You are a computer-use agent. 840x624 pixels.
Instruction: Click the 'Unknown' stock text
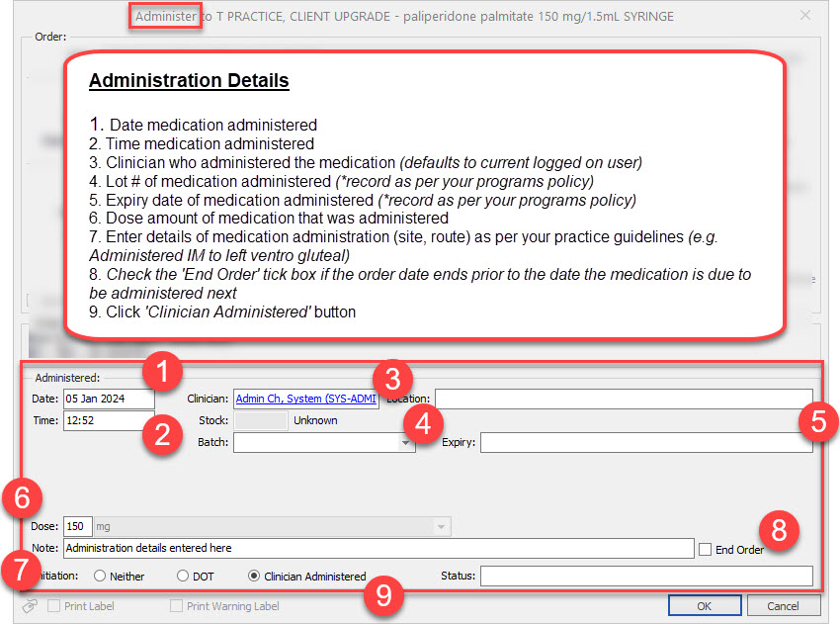[x=315, y=421]
